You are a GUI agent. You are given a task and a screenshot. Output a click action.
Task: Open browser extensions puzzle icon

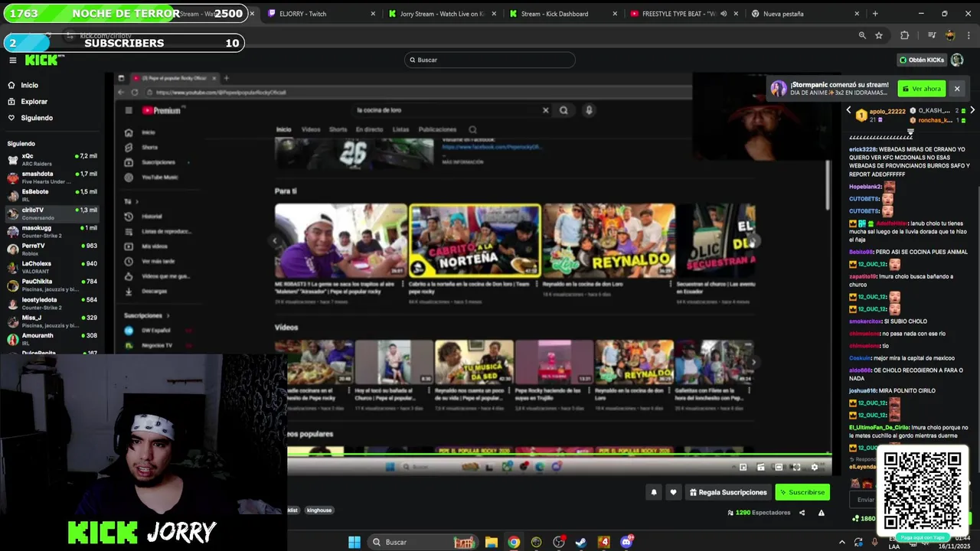click(x=904, y=35)
